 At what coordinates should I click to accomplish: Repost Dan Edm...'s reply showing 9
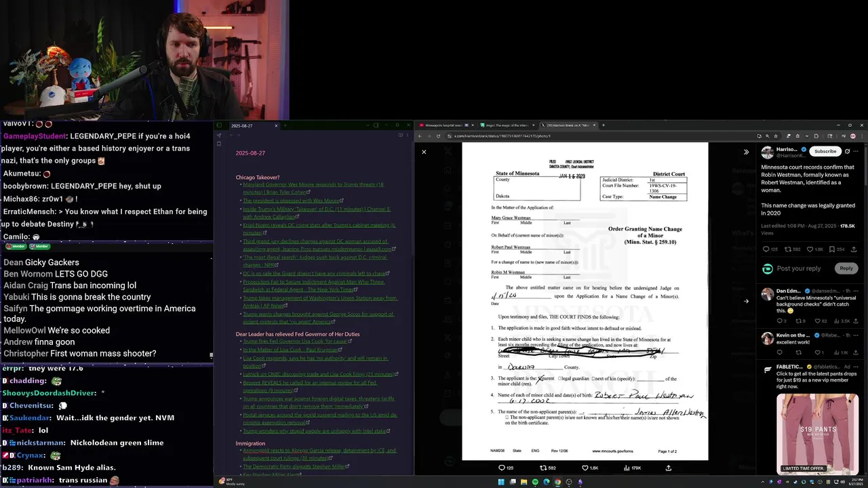[x=800, y=321]
